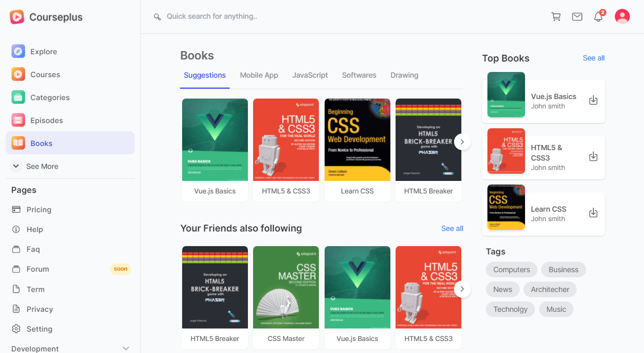The width and height of the screenshot is (644, 353).
Task: Click See all next to Top Books
Action: (x=593, y=58)
